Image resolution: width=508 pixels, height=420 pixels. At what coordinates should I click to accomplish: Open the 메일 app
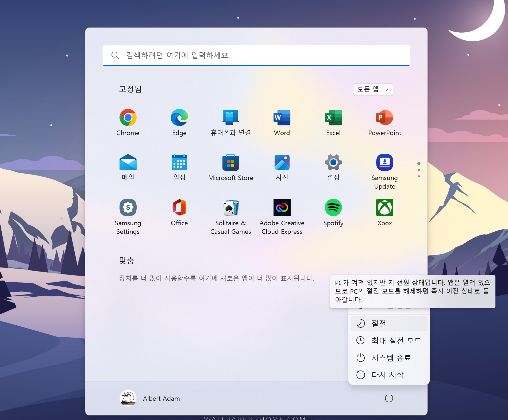128,167
